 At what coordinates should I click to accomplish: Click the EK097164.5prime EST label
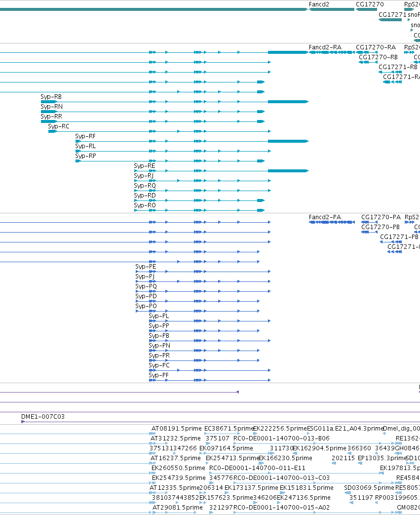click(226, 448)
